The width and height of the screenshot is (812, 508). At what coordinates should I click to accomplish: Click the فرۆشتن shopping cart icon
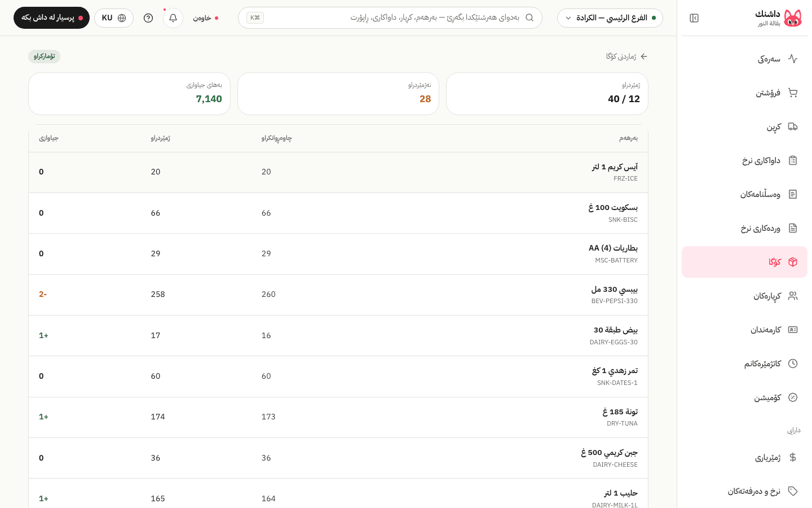793,93
